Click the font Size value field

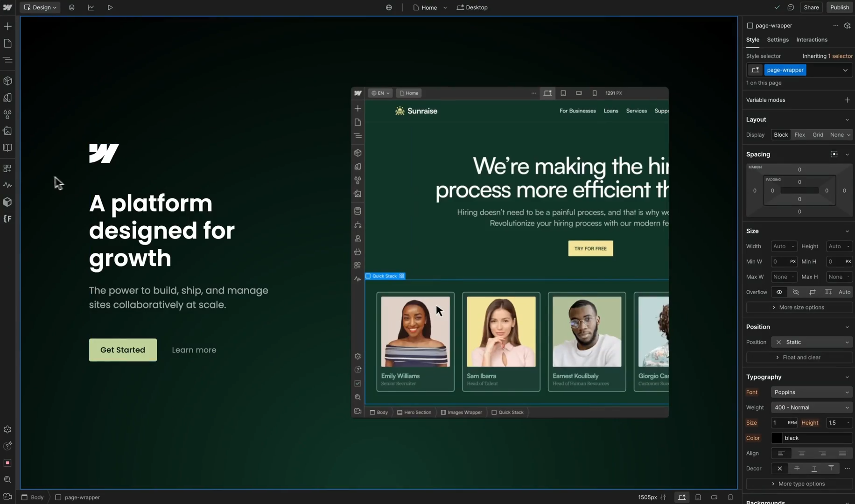click(x=784, y=423)
